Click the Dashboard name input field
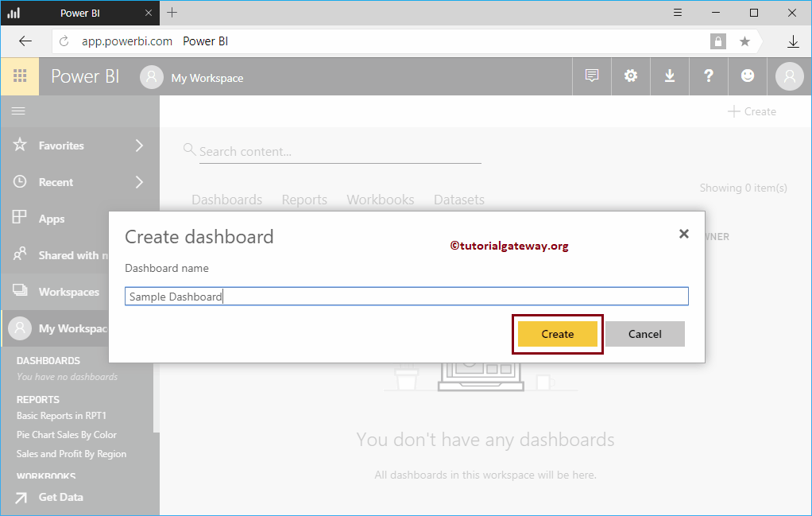812x516 pixels. click(x=406, y=296)
